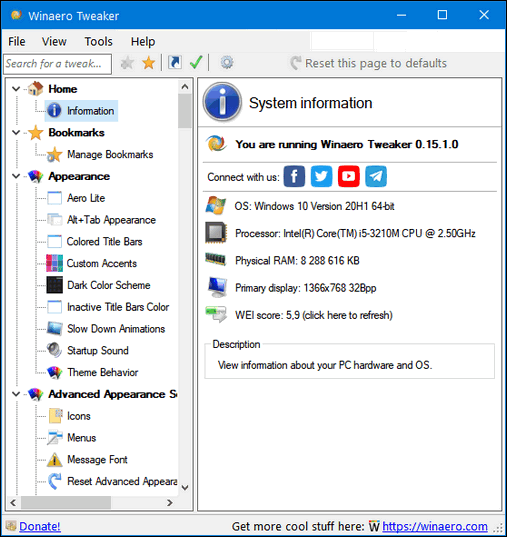This screenshot has width=507, height=537.
Task: Click the horizontal scrollbar right arrow
Action: click(170, 503)
